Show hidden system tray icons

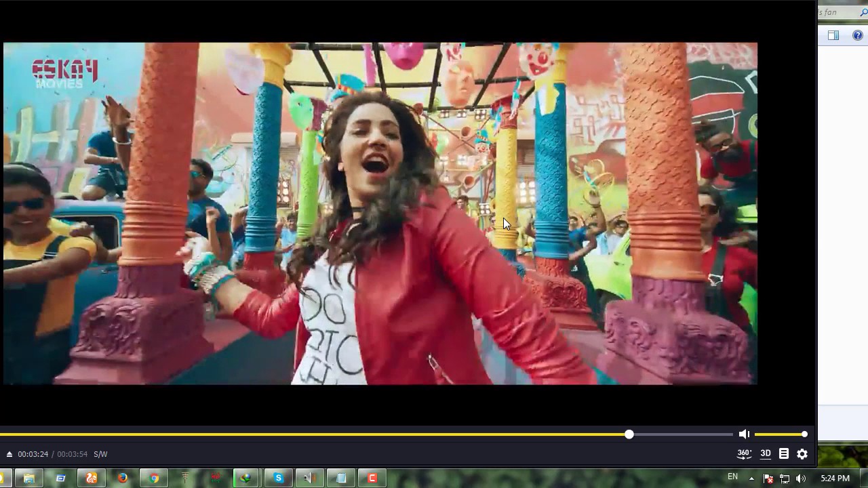point(751,479)
